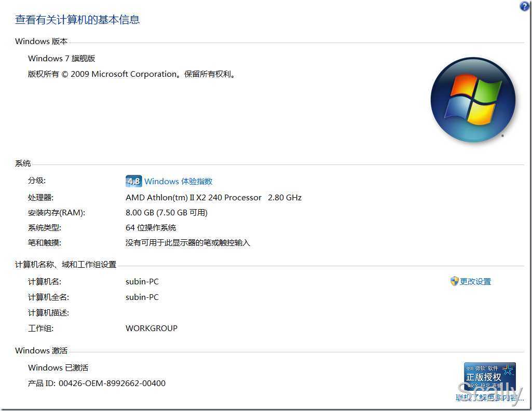This screenshot has height=411, width=532.
Task: Click the 系统 section header
Action: 23,163
